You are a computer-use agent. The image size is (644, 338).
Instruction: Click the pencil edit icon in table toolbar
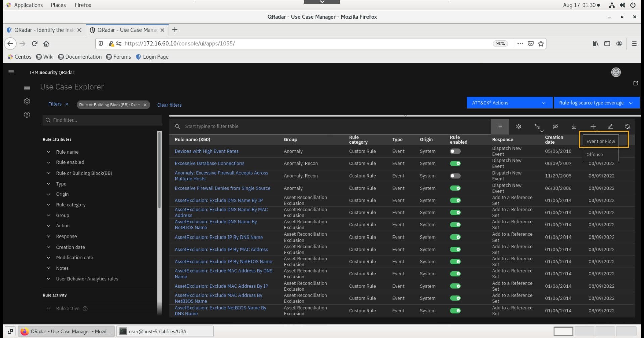click(x=611, y=127)
